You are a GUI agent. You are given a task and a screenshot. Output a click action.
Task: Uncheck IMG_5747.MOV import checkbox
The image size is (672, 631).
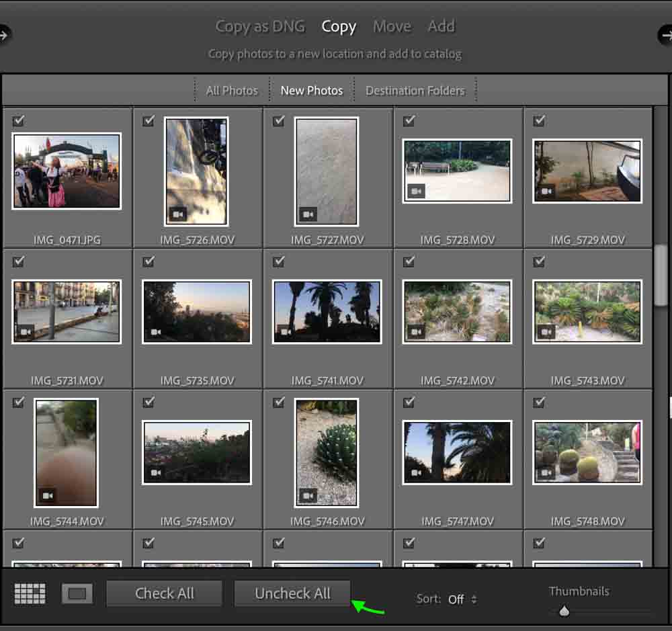[409, 402]
